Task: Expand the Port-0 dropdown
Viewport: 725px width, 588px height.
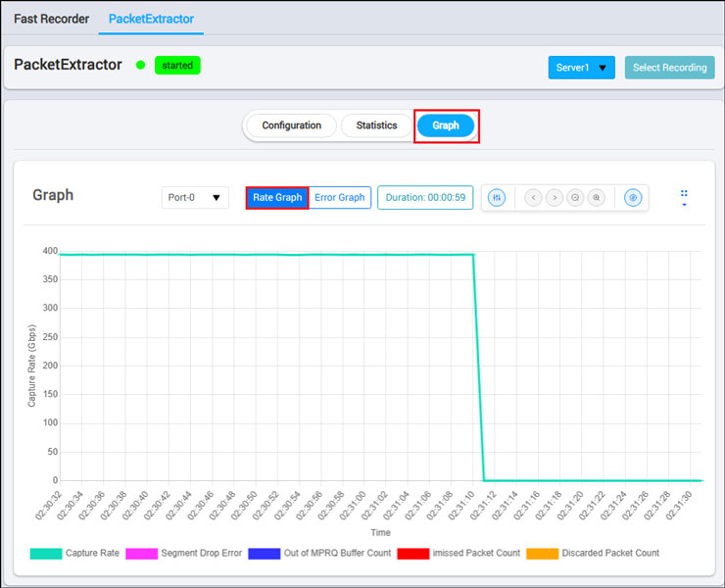Action: tap(195, 198)
